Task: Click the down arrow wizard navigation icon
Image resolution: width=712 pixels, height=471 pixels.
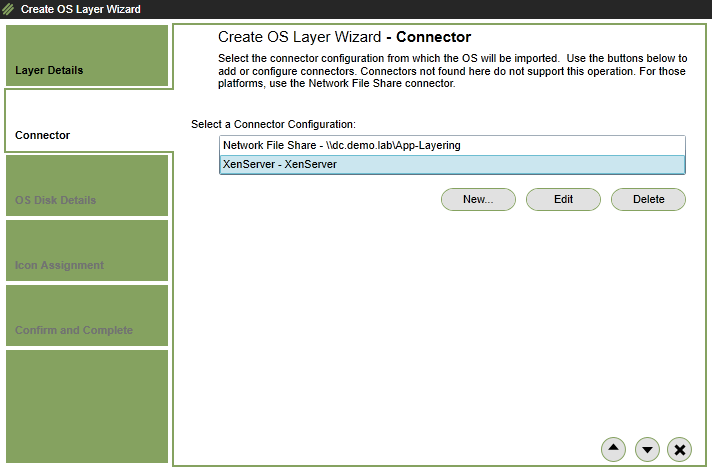Action: tap(647, 449)
